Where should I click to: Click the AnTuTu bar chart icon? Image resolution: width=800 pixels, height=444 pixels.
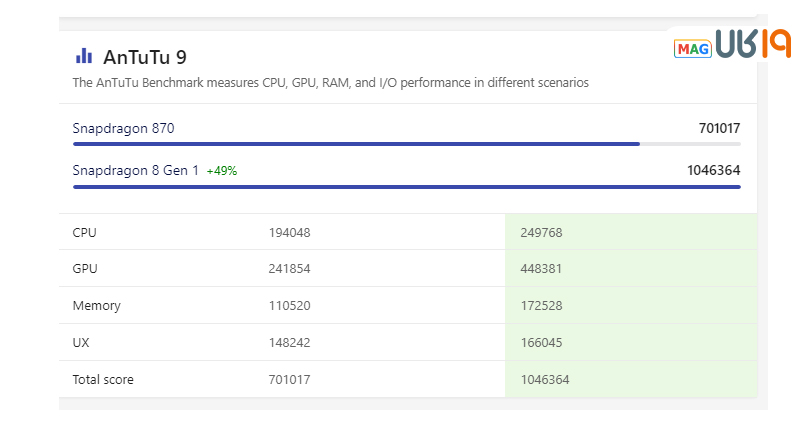click(84, 56)
